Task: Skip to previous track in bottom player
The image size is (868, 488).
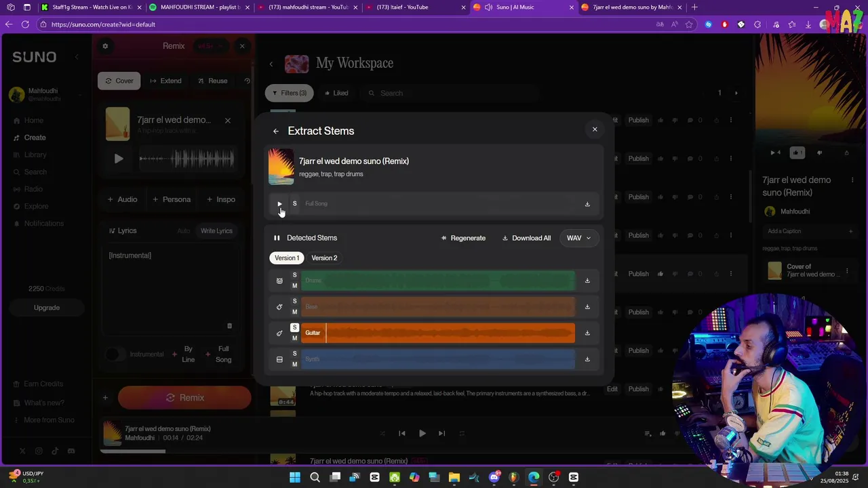Action: (x=402, y=434)
